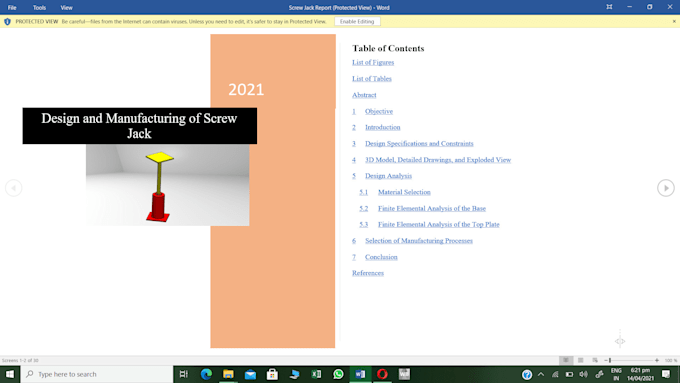The height and width of the screenshot is (383, 680).
Task: Launch Microsoft Edge from taskbar
Action: pyautogui.click(x=206, y=374)
